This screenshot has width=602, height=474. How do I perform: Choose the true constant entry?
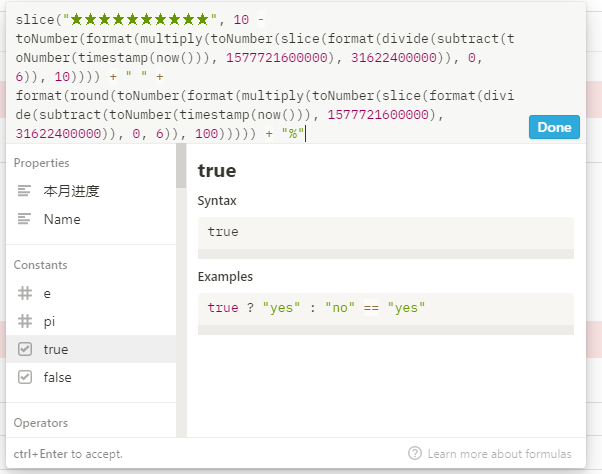pos(91,349)
